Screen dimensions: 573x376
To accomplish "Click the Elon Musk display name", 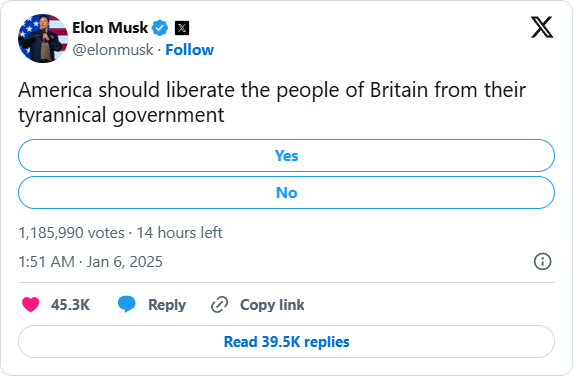I will (x=110, y=28).
